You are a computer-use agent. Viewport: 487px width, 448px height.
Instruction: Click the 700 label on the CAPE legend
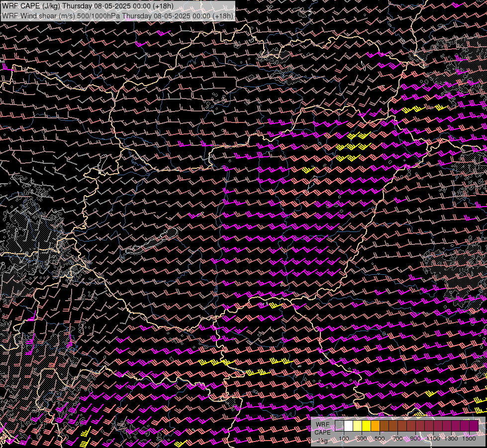(397, 439)
